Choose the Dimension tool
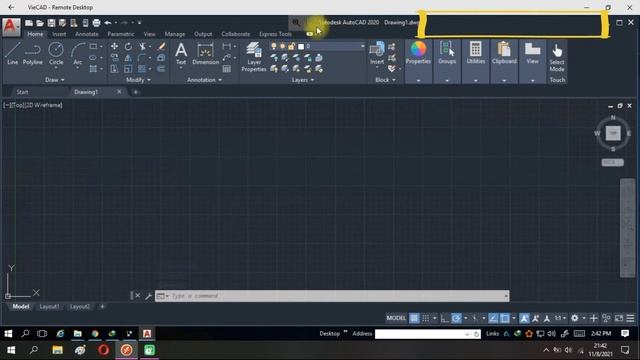This screenshot has height=360, width=640. click(x=205, y=53)
